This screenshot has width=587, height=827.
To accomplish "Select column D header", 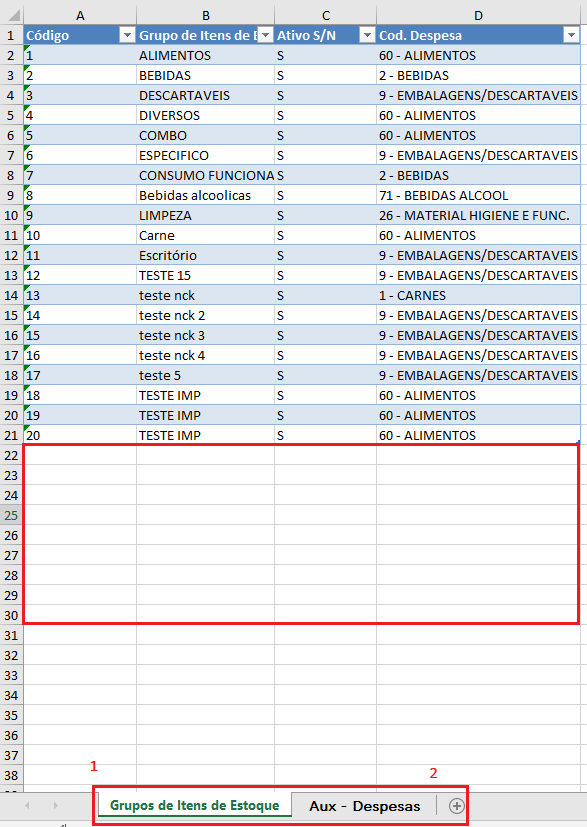I will coord(478,15).
